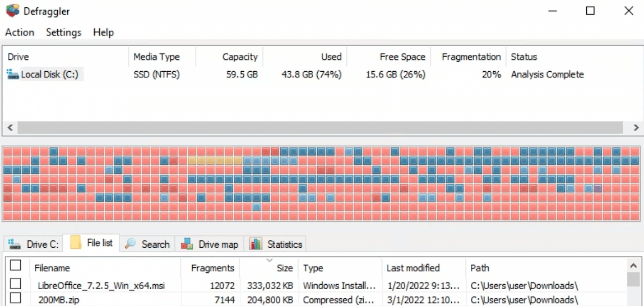Screen dimensions: 644x306
Task: Sort files by Last modified header
Action: pyautogui.click(x=413, y=268)
